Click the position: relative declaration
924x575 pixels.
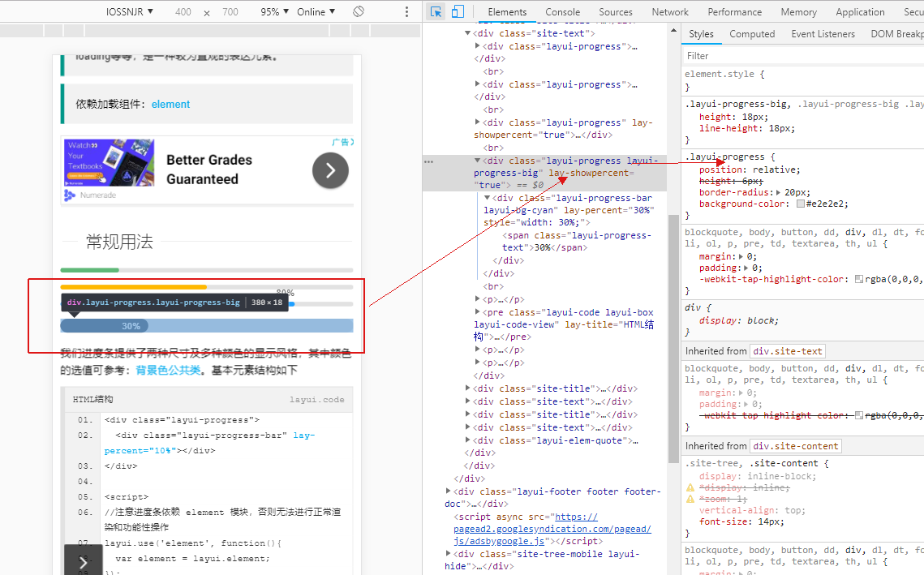click(x=750, y=169)
